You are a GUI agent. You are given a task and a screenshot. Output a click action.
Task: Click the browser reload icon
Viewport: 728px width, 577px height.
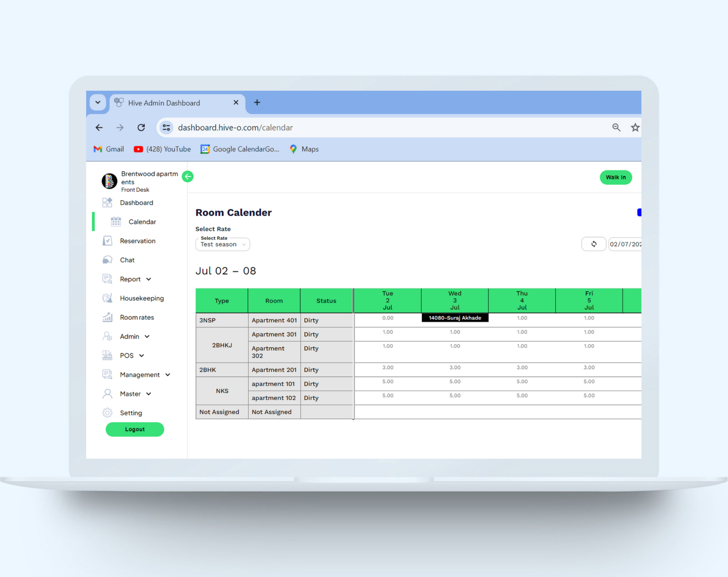point(141,128)
